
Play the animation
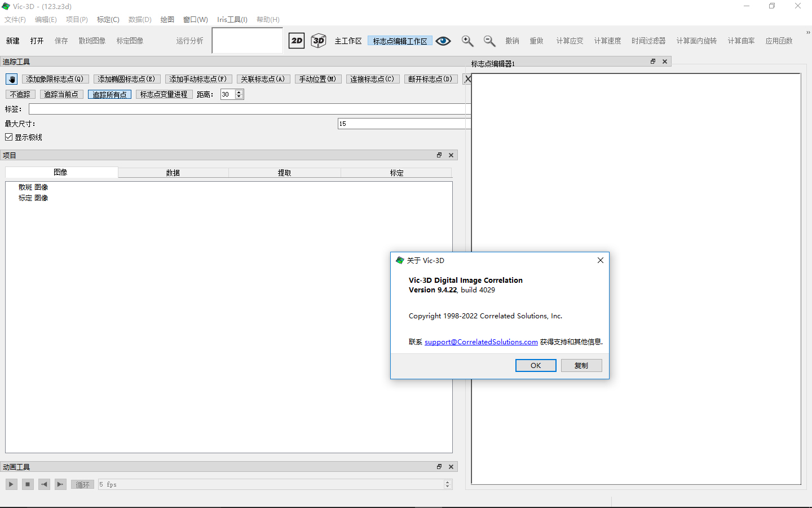[11, 484]
